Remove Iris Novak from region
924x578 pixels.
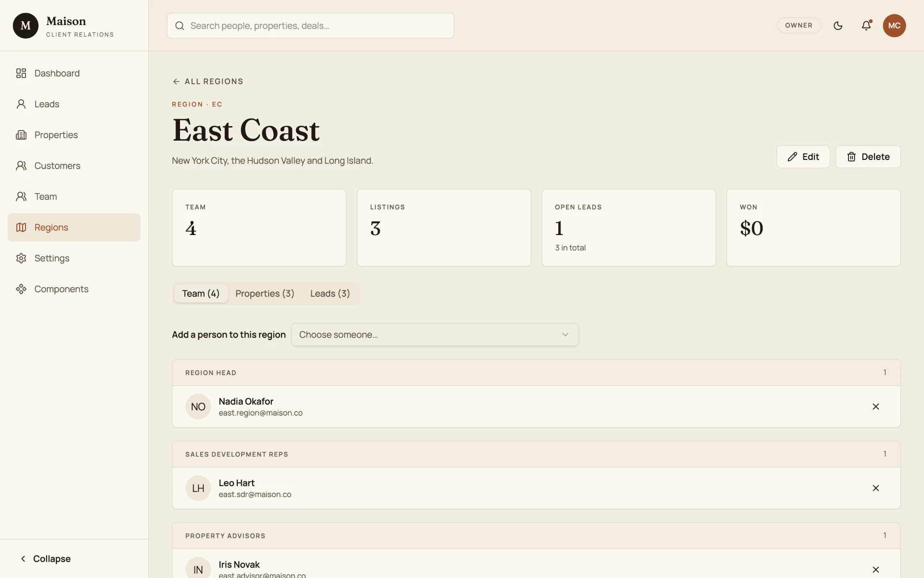click(x=876, y=569)
